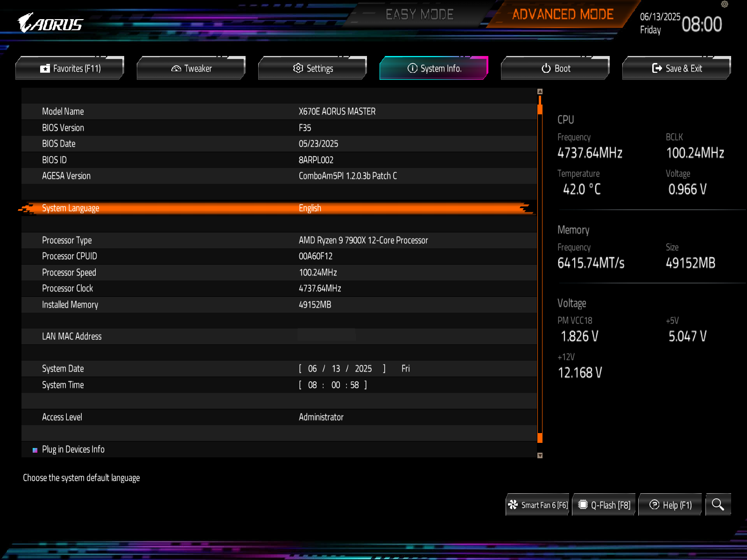The image size is (747, 560).
Task: Click the BIOS Date value 05/23/2025
Action: (318, 144)
